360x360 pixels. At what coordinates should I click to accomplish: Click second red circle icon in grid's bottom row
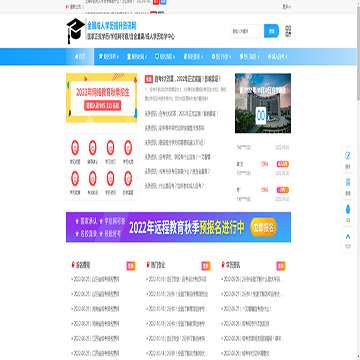pyautogui.click(x=93, y=178)
